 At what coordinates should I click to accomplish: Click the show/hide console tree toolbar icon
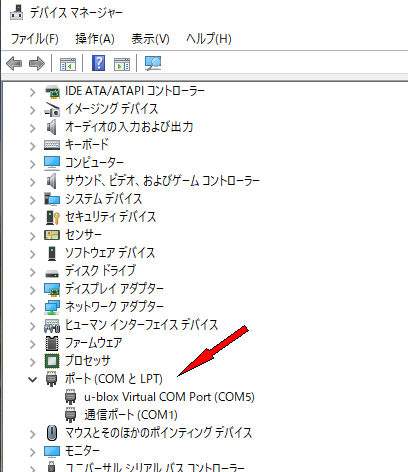coord(68,64)
